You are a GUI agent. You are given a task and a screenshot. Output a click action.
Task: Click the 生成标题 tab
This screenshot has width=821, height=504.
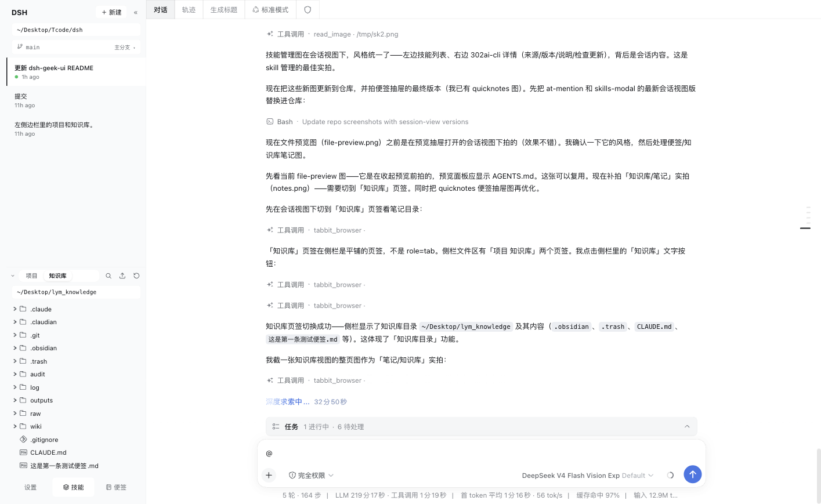[224, 10]
